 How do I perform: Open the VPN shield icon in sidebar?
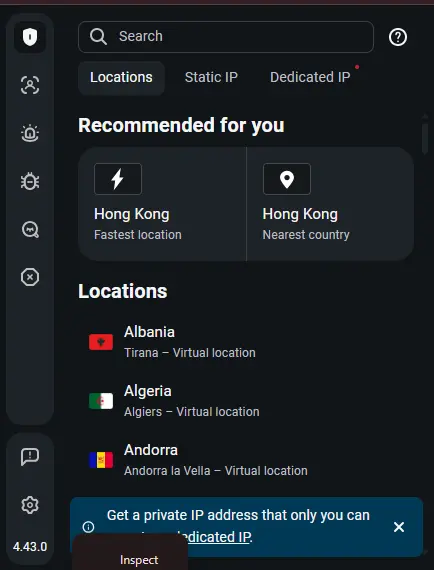click(x=30, y=37)
